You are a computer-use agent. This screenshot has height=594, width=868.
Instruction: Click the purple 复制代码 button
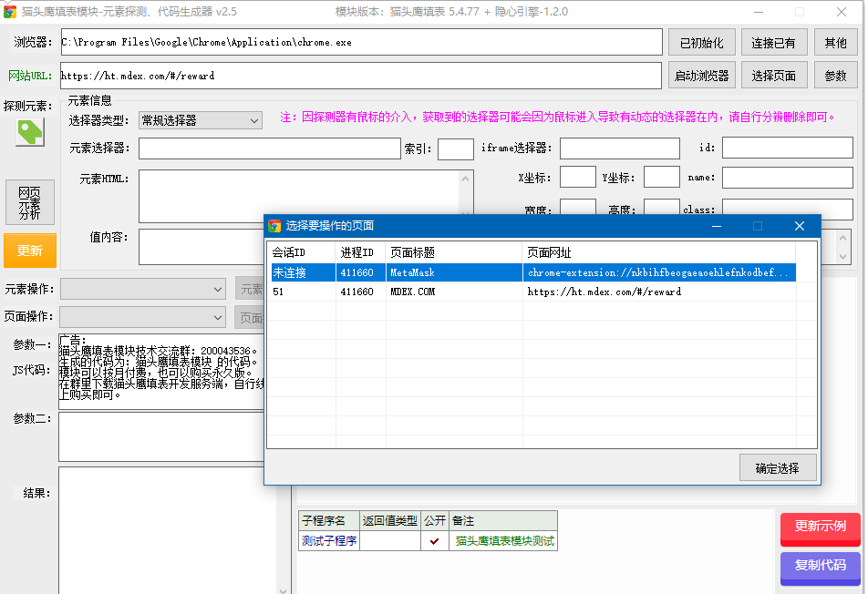(820, 568)
